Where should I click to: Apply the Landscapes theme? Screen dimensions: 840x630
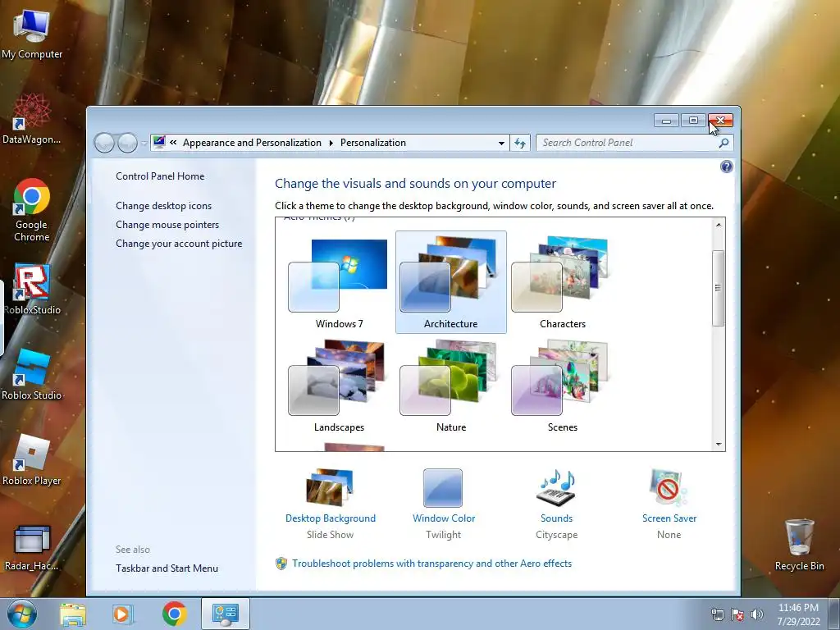click(339, 387)
